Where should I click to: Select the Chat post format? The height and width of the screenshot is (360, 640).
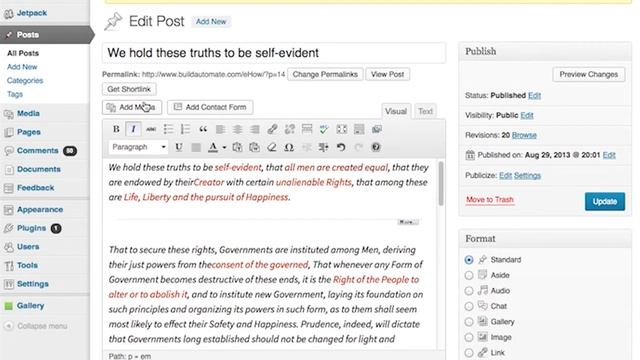pos(469,307)
